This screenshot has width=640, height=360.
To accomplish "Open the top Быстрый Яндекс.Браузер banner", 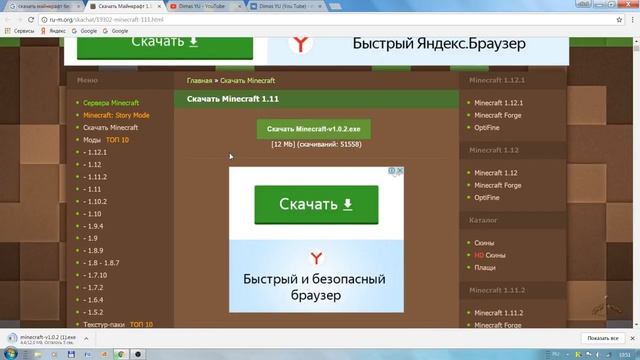I will [x=418, y=50].
